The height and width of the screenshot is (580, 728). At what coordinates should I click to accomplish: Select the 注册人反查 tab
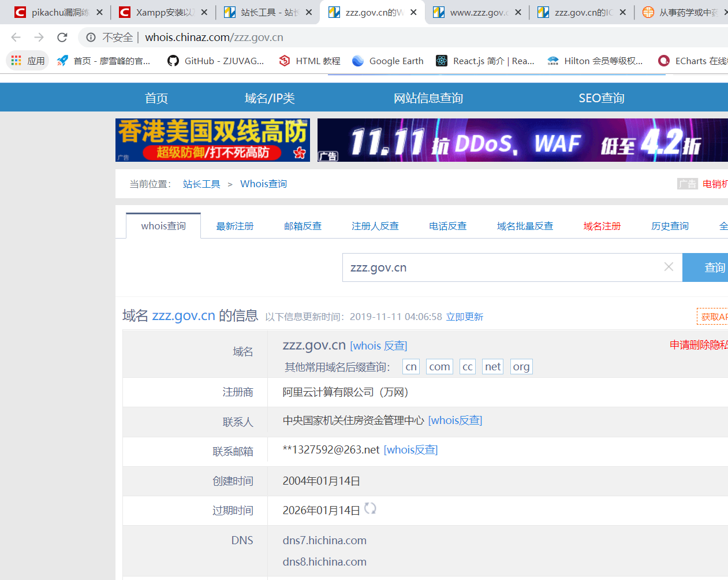375,226
